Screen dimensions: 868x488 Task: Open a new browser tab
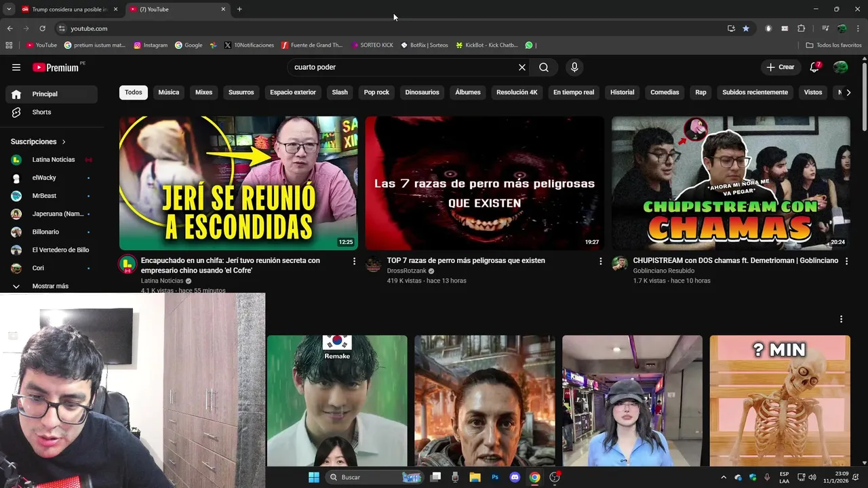239,9
